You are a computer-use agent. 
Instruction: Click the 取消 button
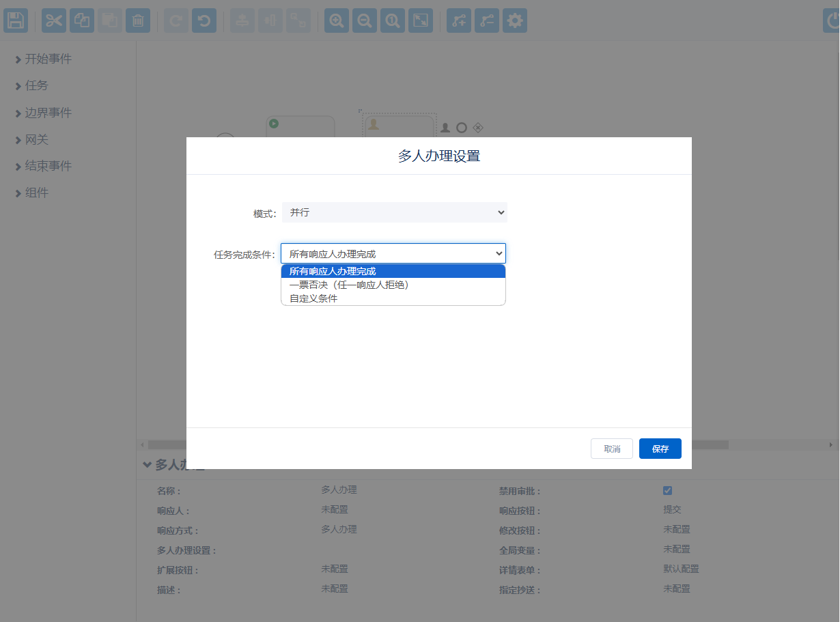[x=611, y=449]
